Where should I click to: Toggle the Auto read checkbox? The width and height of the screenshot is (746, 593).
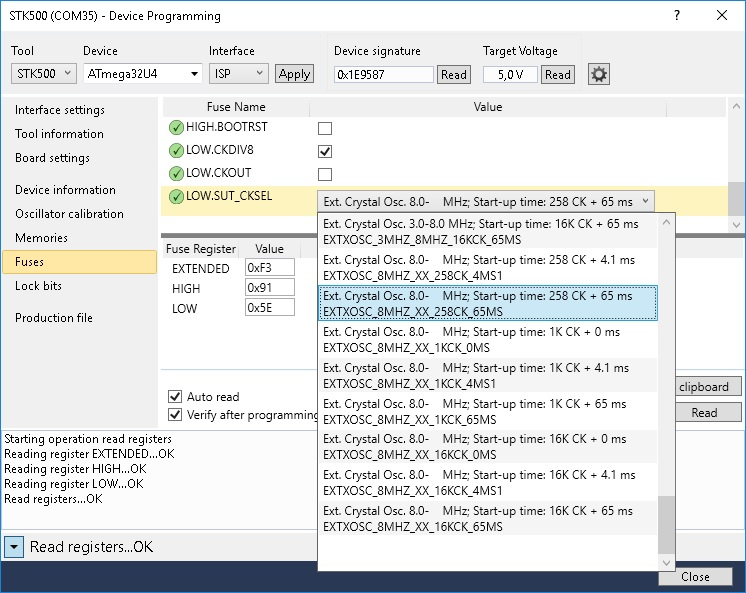[175, 396]
